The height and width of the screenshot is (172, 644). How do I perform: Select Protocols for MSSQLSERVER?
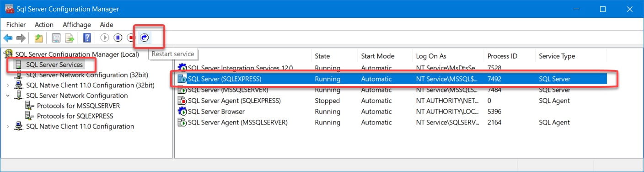(78, 106)
